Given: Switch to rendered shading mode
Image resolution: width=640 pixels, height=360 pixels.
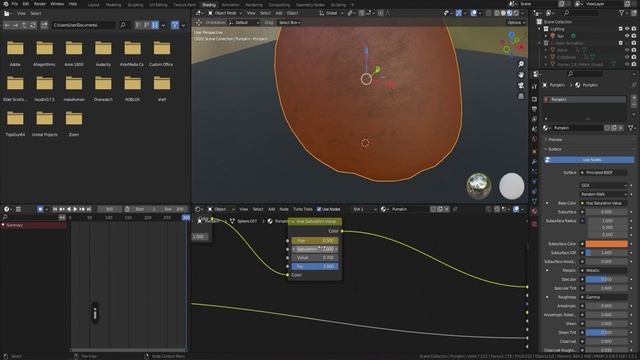Looking at the screenshot, I should pyautogui.click(x=516, y=13).
